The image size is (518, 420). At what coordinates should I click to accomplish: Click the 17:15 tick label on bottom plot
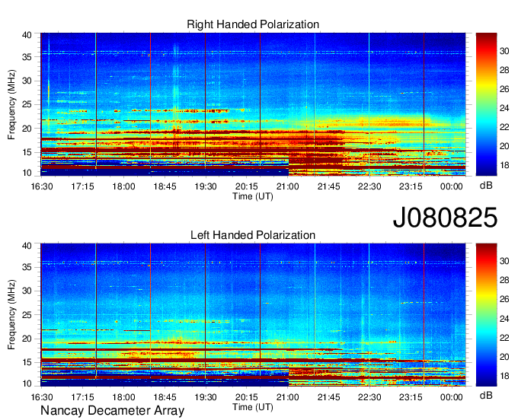(x=82, y=397)
